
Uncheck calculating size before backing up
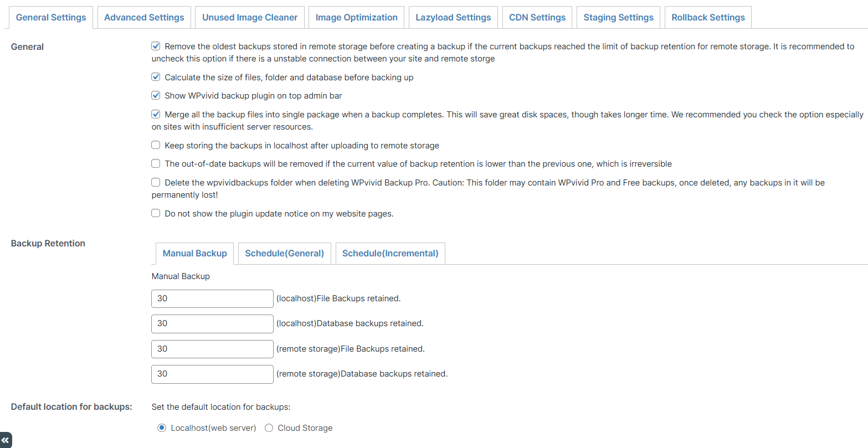[x=156, y=77]
